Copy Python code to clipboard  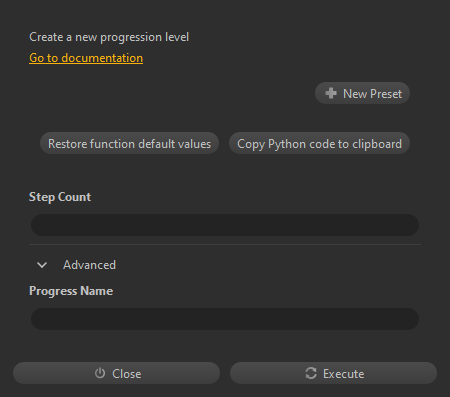319,144
